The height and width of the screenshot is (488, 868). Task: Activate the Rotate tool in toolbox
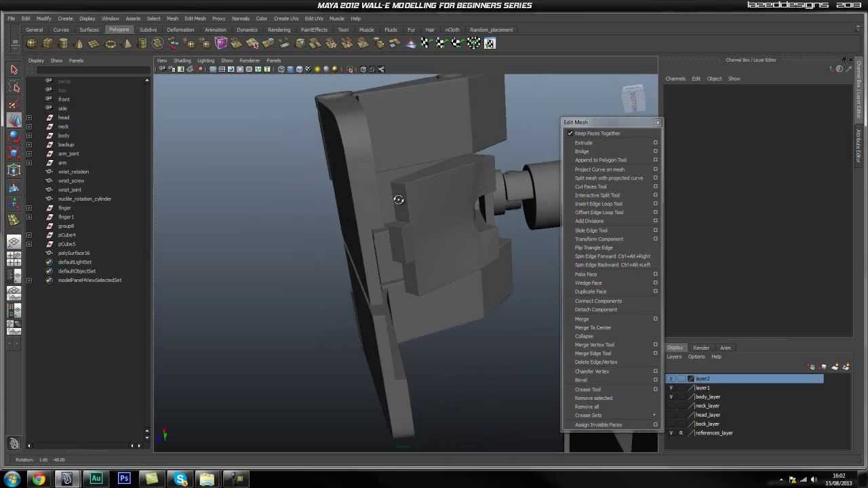(x=14, y=136)
